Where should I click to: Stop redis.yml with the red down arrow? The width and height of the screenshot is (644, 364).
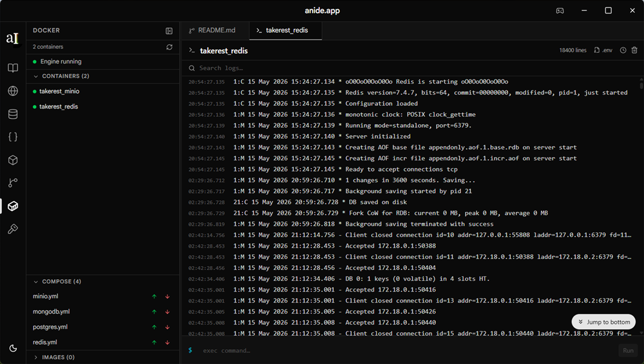point(167,343)
